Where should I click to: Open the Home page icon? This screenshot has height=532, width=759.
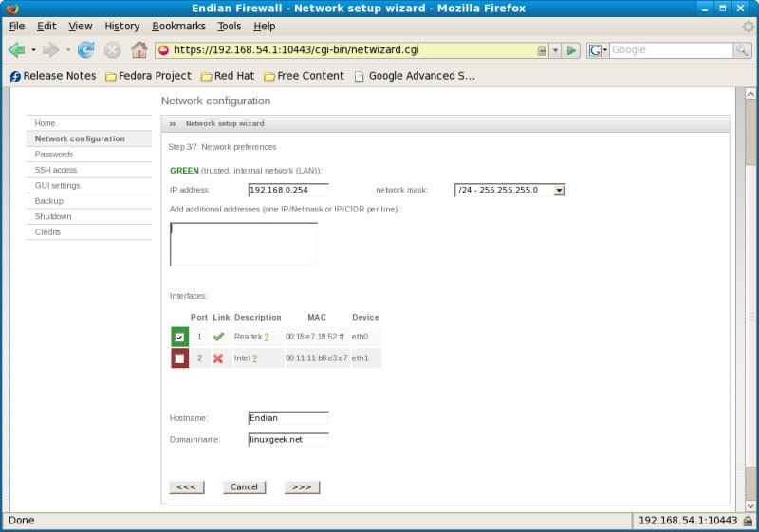(x=139, y=49)
